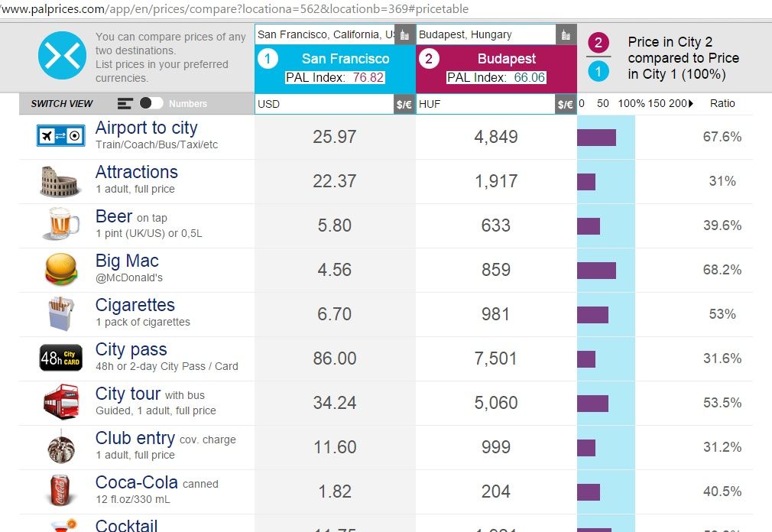Open city picker beside San Francisco field
The width and height of the screenshot is (772, 532).
(x=405, y=34)
